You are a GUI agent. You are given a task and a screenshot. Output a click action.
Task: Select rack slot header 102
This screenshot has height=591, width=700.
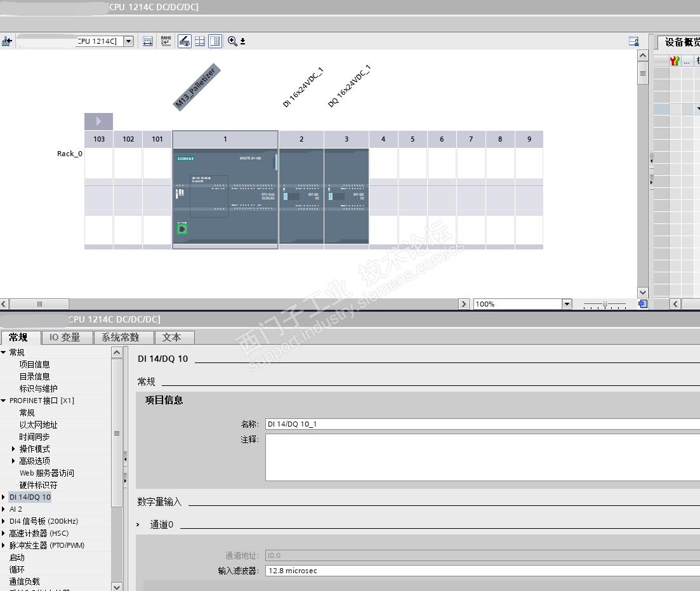128,140
